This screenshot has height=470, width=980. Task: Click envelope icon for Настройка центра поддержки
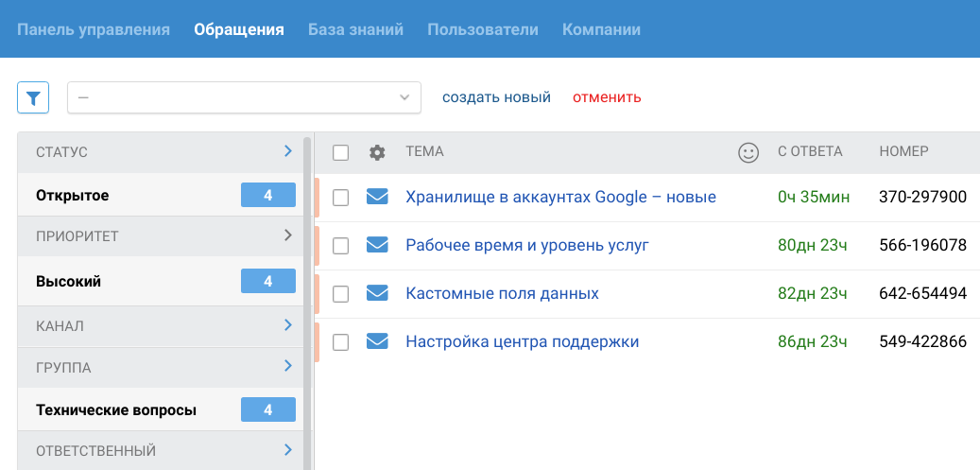[x=377, y=341]
